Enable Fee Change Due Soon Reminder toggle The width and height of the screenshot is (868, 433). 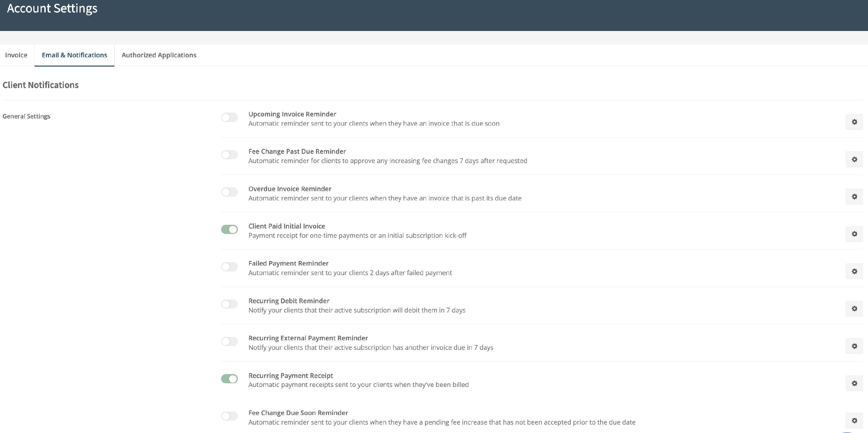tap(229, 416)
